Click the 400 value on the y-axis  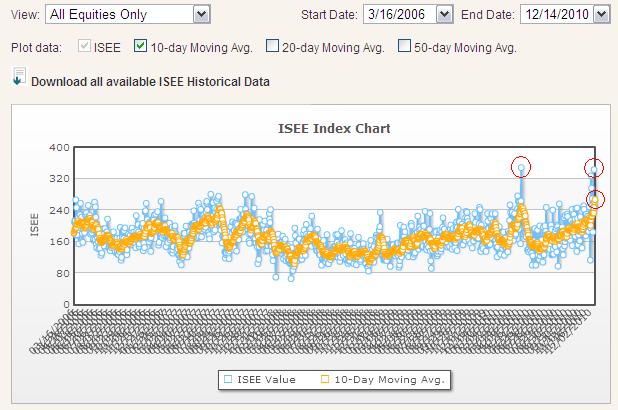(57, 147)
